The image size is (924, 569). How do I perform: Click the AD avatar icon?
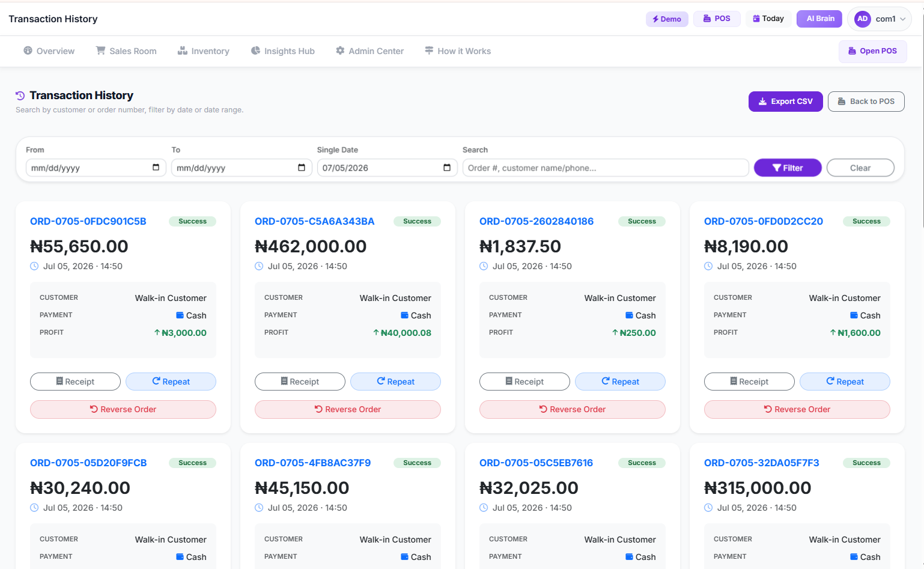(862, 19)
